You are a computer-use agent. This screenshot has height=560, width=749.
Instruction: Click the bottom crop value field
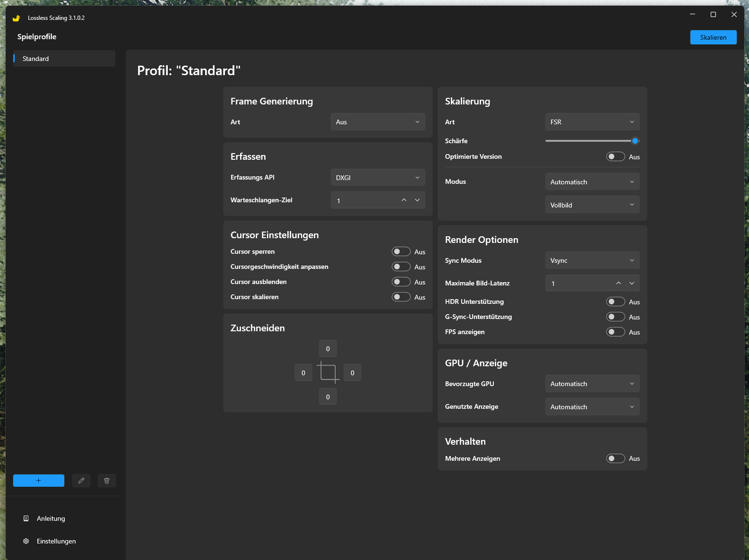click(328, 397)
